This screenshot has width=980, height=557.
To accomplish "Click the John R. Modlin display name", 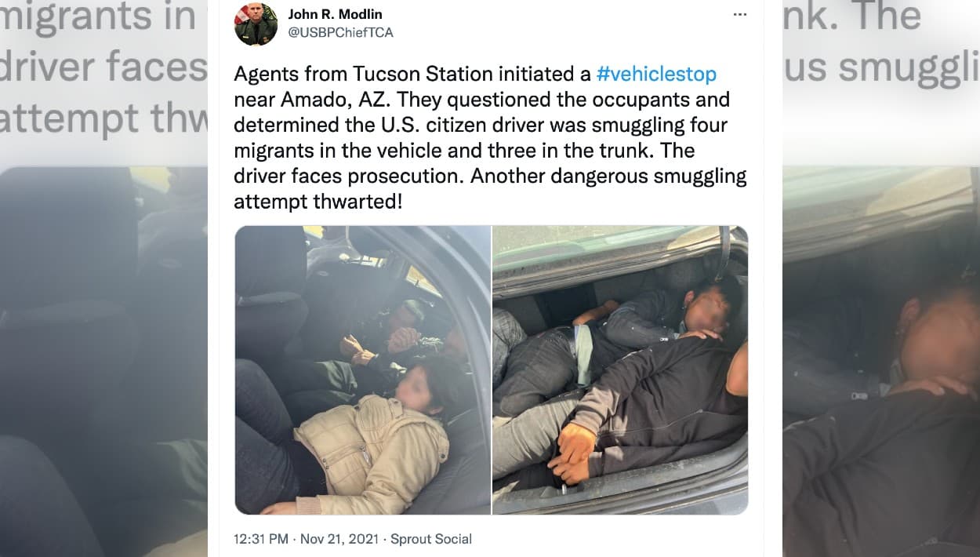I will click(335, 14).
